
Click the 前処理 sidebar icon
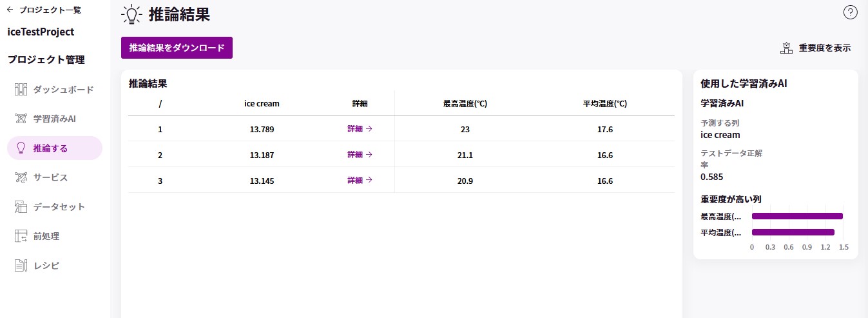21,236
